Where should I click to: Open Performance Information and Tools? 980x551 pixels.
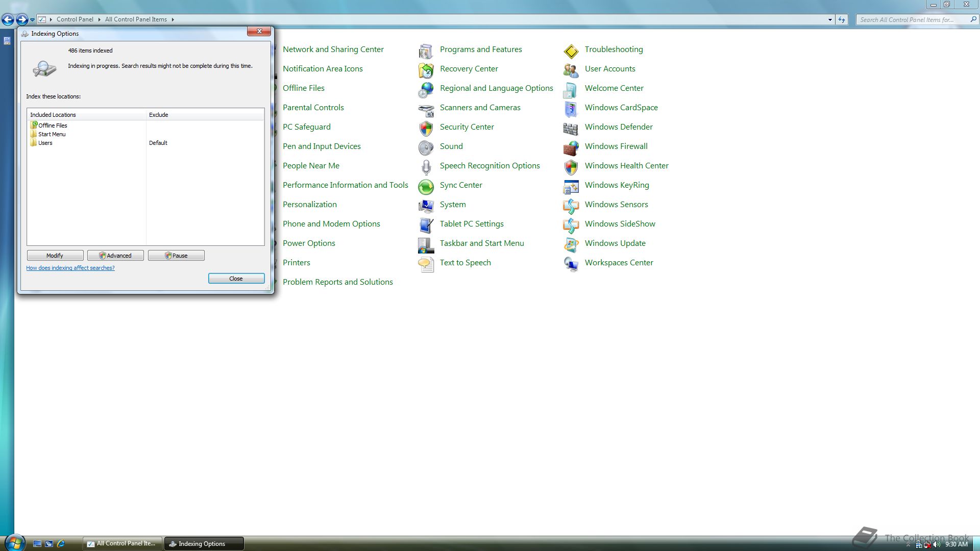pos(346,185)
